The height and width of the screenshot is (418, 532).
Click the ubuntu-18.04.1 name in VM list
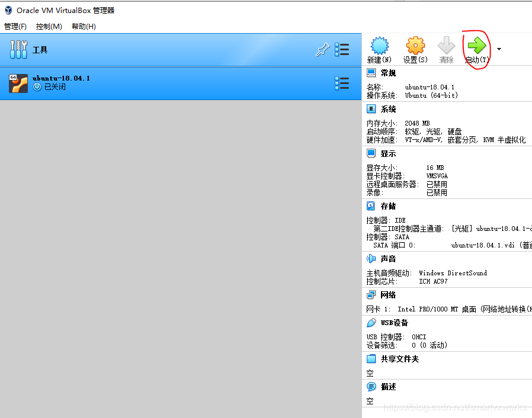pyautogui.click(x=61, y=78)
